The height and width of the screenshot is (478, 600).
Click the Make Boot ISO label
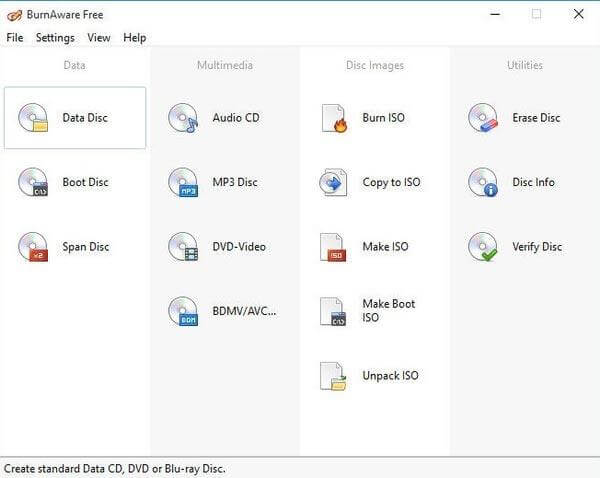(x=389, y=311)
